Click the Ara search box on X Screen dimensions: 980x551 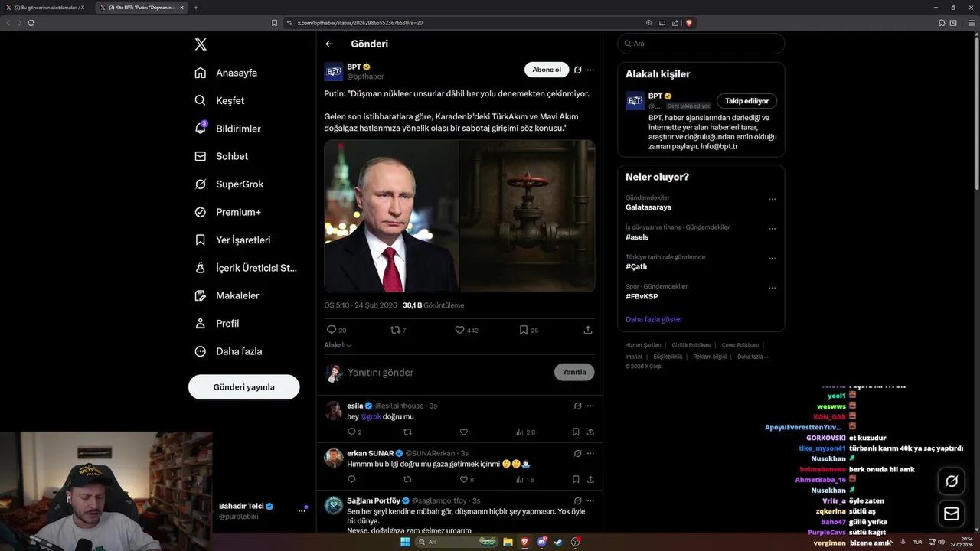tap(701, 44)
